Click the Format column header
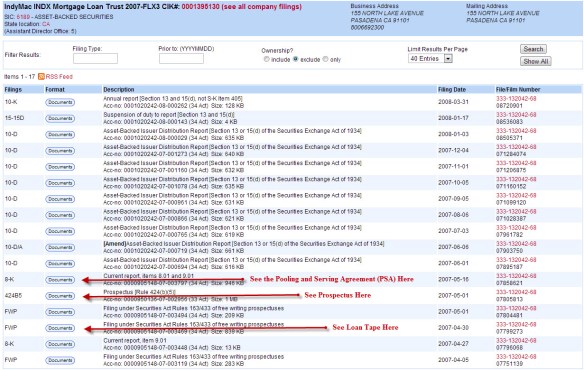The width and height of the screenshot is (584, 370). pos(55,89)
